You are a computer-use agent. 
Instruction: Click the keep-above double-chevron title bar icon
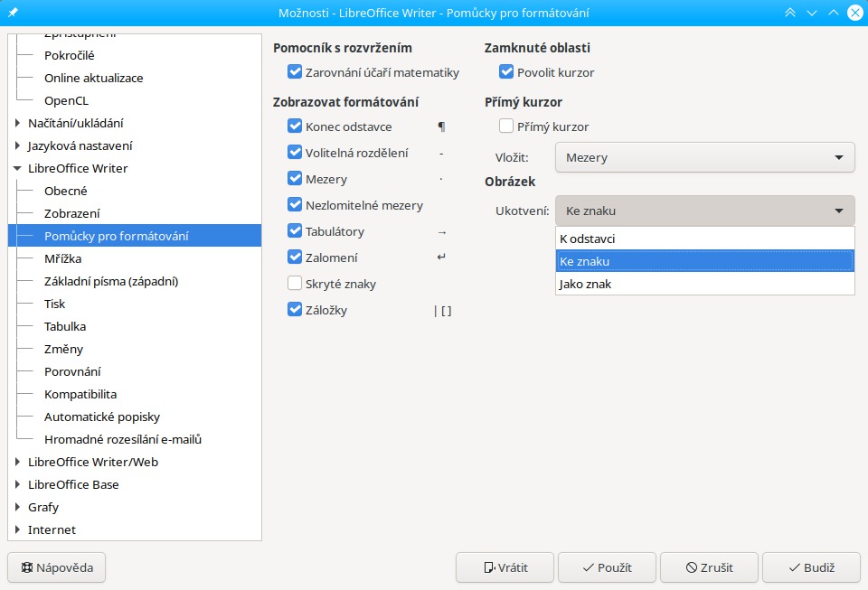coord(790,12)
